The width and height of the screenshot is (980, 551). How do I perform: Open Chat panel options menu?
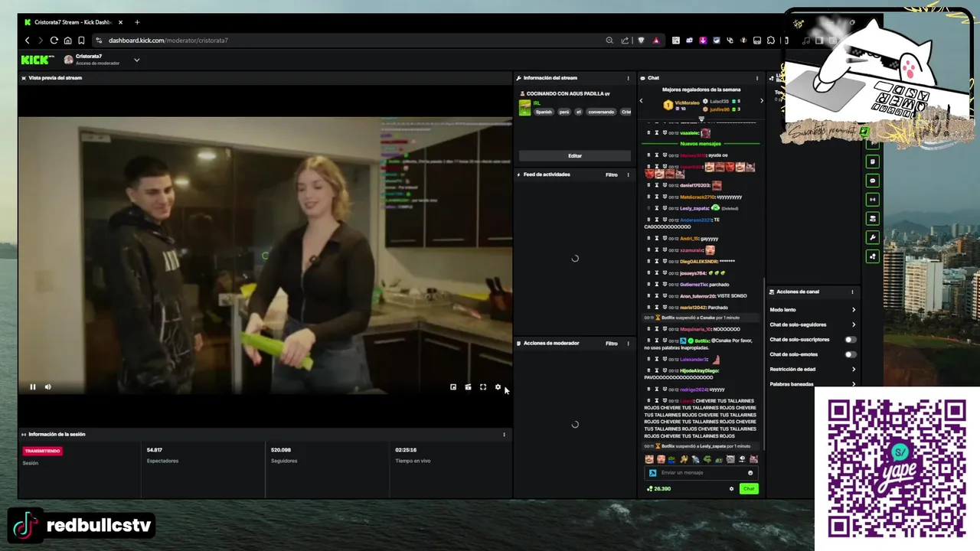tap(757, 78)
